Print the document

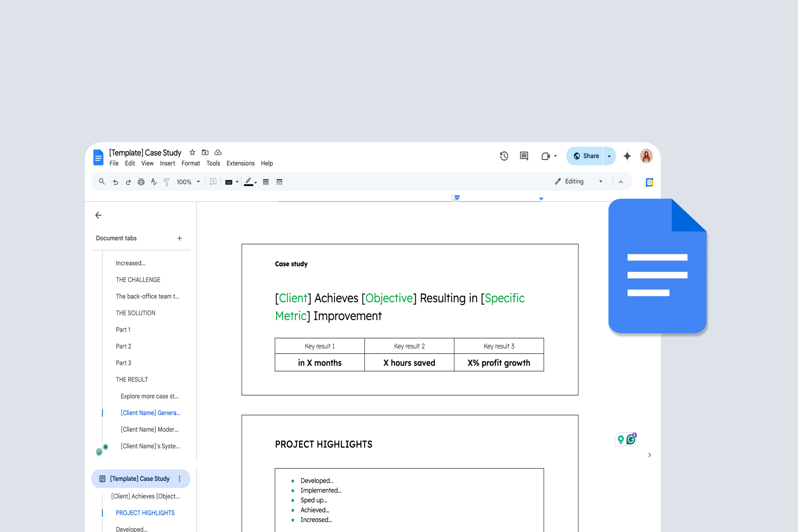[x=141, y=182]
